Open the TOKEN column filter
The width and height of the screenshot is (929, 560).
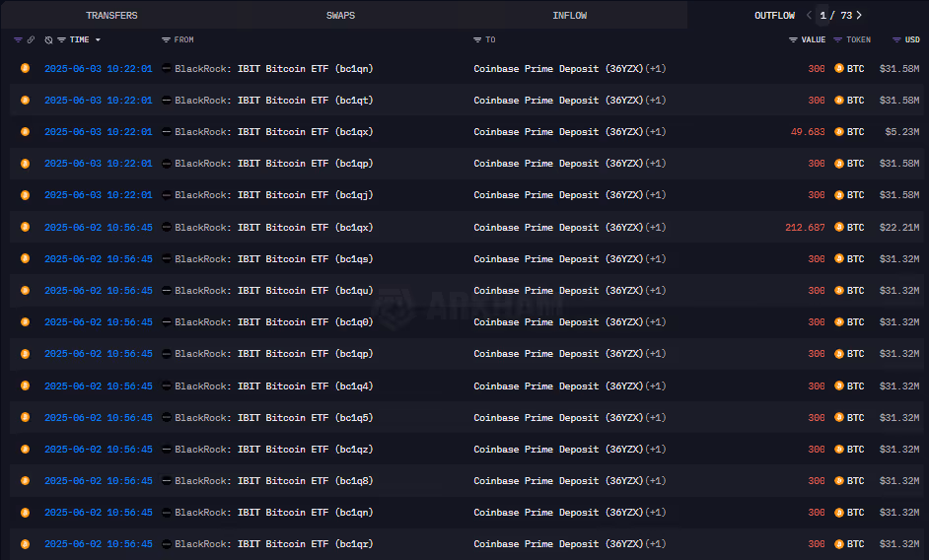(x=837, y=39)
